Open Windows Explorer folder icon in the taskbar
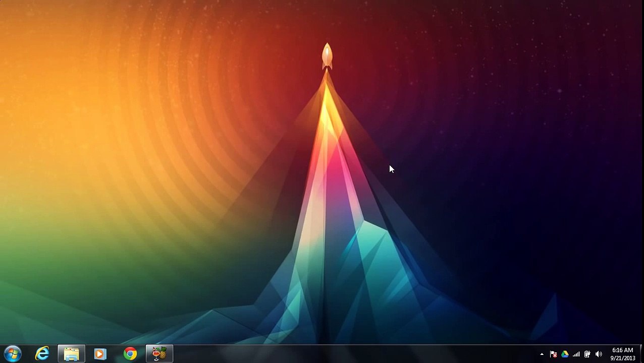This screenshot has height=363, width=644. (72, 354)
